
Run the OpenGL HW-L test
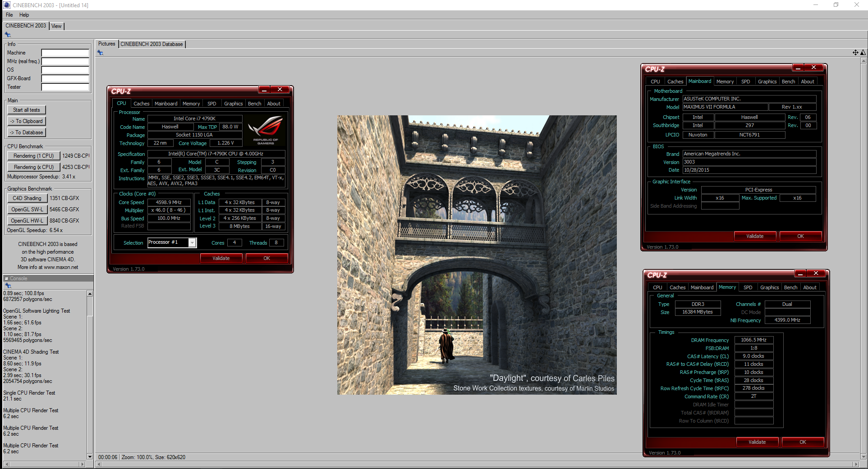27,221
